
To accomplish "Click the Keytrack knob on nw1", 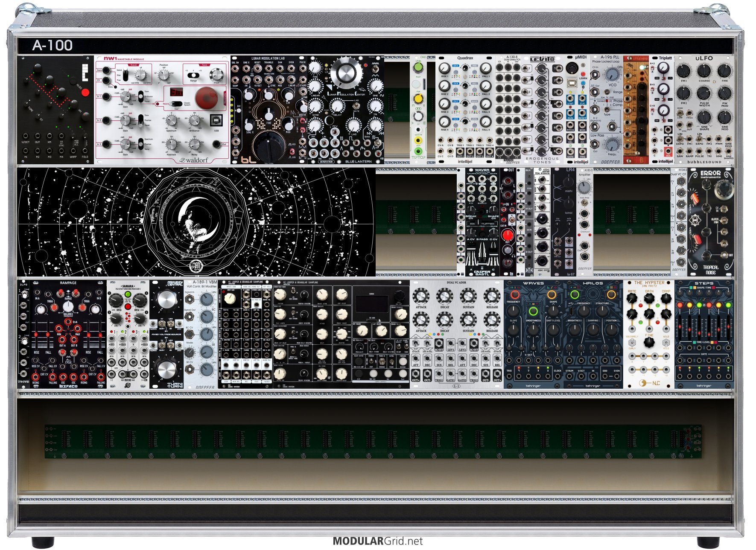I will point(171,145).
